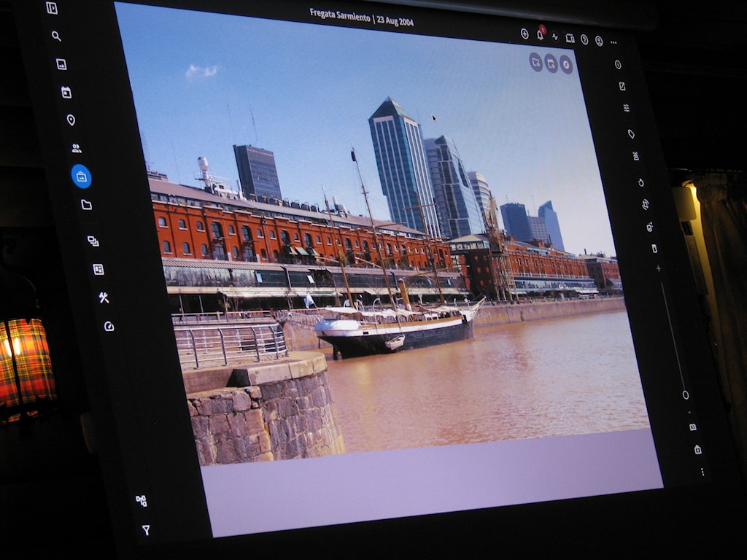This screenshot has height=560, width=747.
Task: Select the highlighted blue albums icon
Action: point(81,176)
